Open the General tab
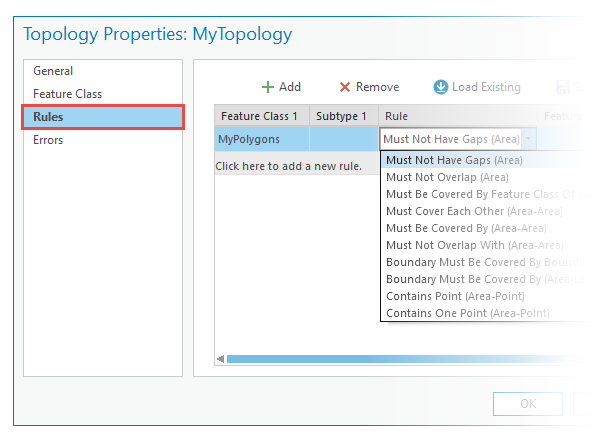 click(53, 71)
